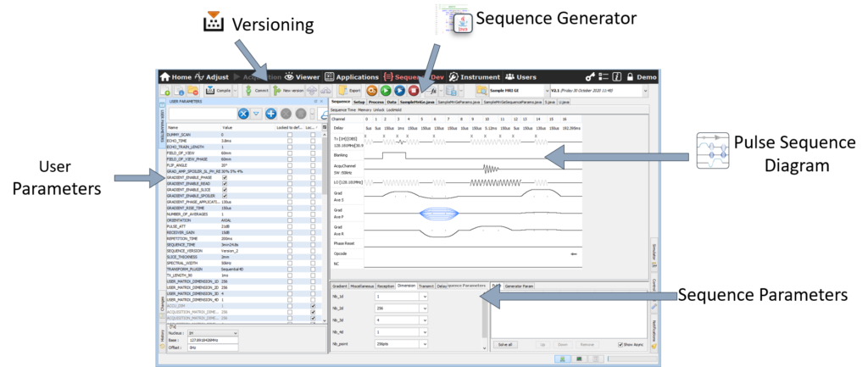Compile the sequence

point(218,90)
